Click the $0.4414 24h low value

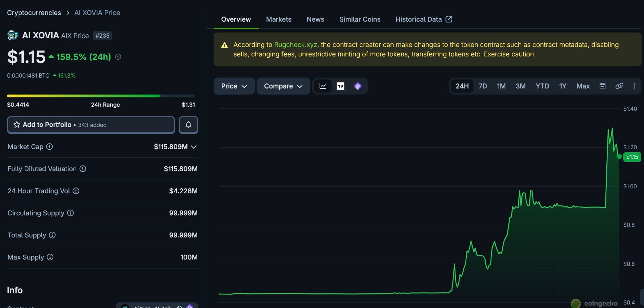coord(18,105)
